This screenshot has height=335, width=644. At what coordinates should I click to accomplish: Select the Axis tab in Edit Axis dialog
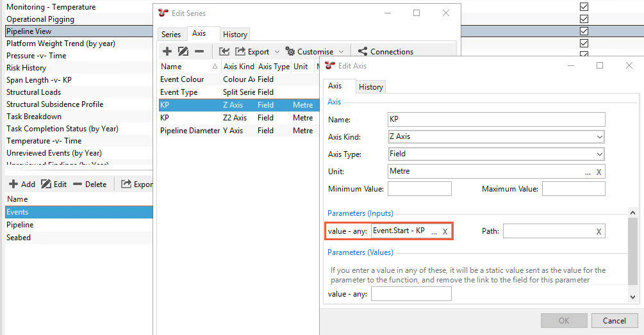click(x=334, y=86)
